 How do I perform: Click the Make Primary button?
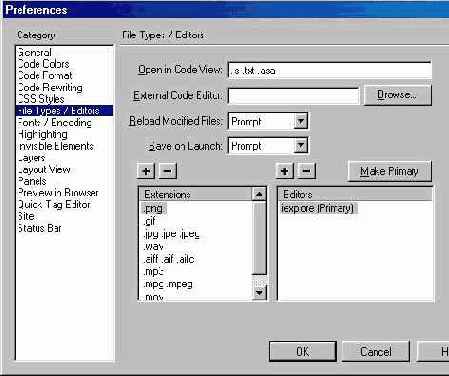tap(389, 171)
